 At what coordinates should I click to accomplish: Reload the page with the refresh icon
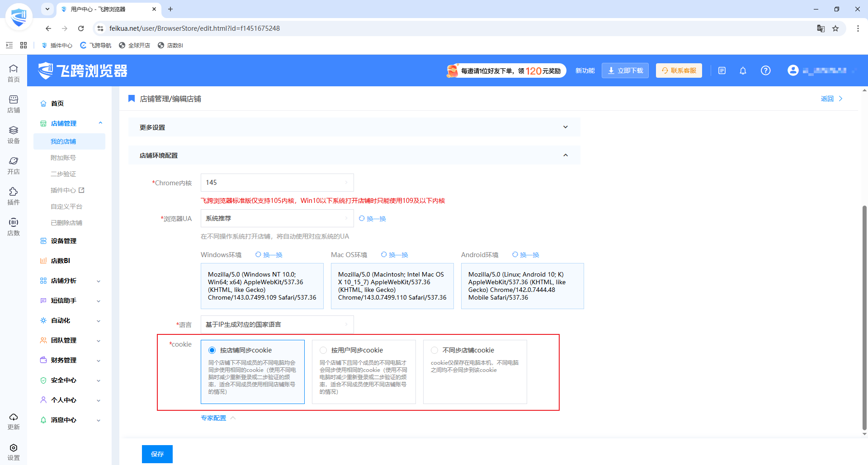click(x=81, y=28)
